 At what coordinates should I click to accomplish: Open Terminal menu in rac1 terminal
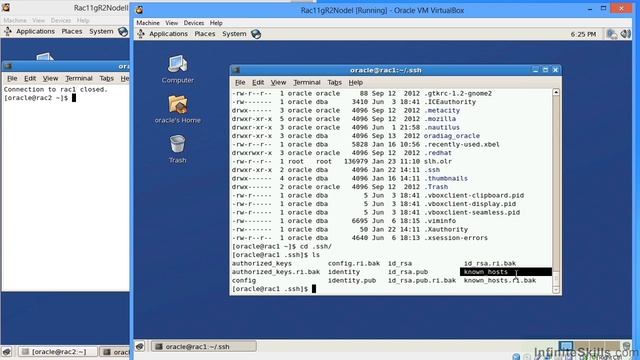(307, 82)
